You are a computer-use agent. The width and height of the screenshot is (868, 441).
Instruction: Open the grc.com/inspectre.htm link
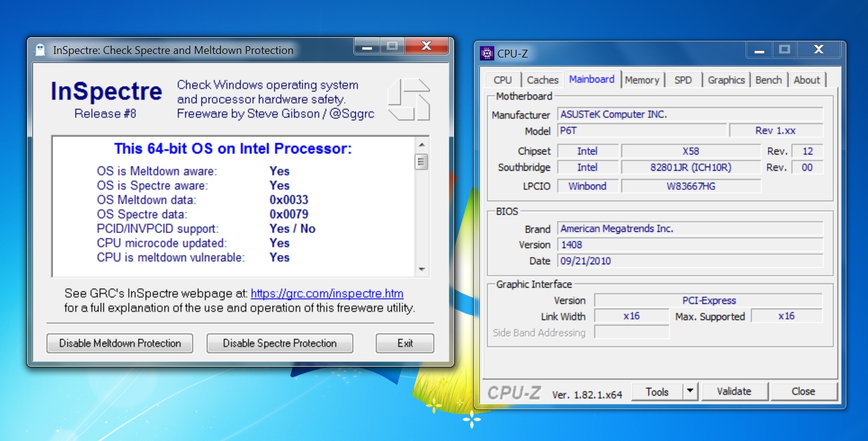[x=327, y=294]
